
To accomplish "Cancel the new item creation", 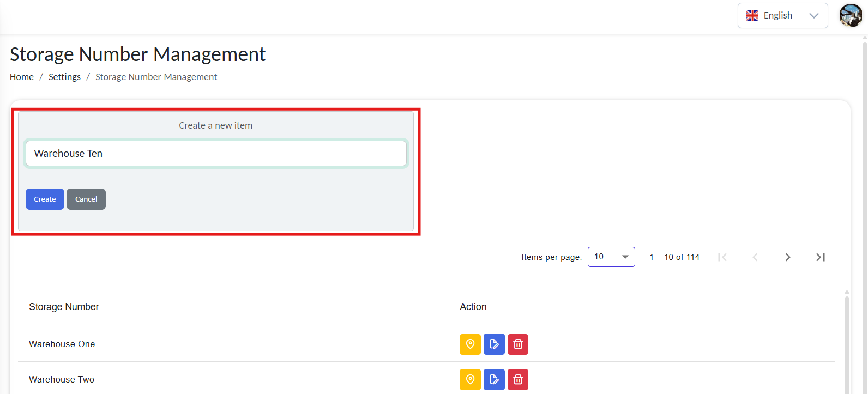I will coord(86,199).
